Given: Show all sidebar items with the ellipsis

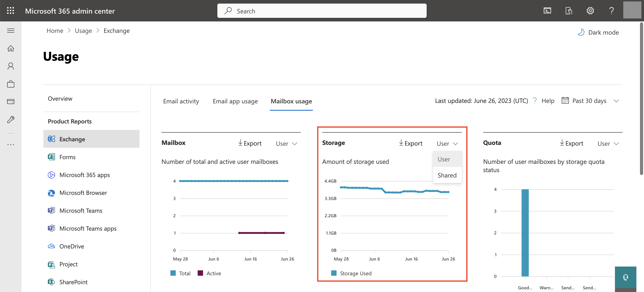Looking at the screenshot, I should tap(11, 144).
